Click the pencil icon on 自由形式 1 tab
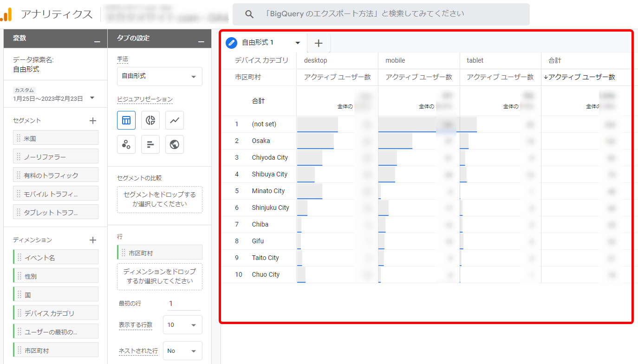 click(x=231, y=43)
